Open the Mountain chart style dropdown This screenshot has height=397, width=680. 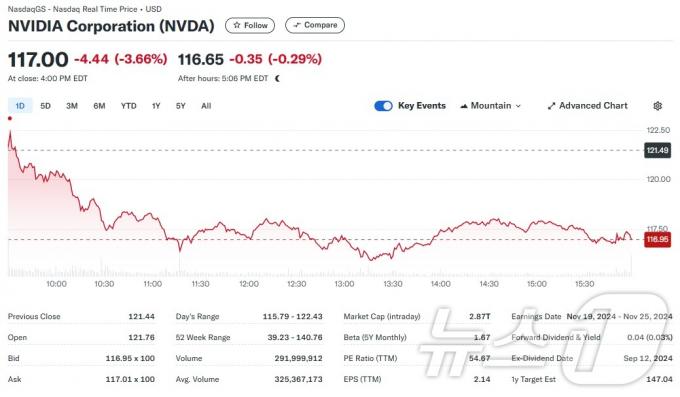[x=490, y=106]
